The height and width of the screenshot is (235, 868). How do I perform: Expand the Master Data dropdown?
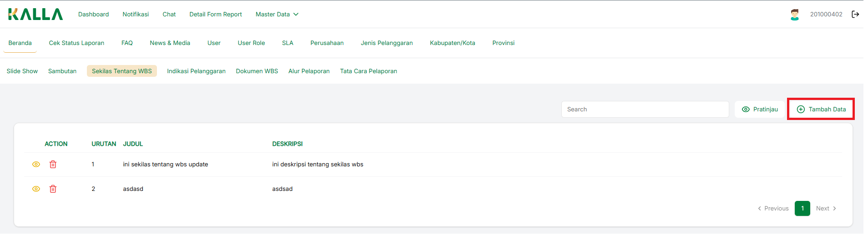point(277,14)
